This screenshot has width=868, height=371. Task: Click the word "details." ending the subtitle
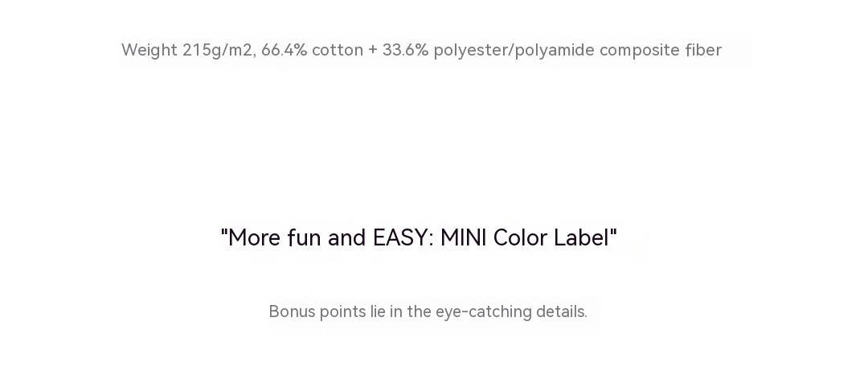point(562,312)
